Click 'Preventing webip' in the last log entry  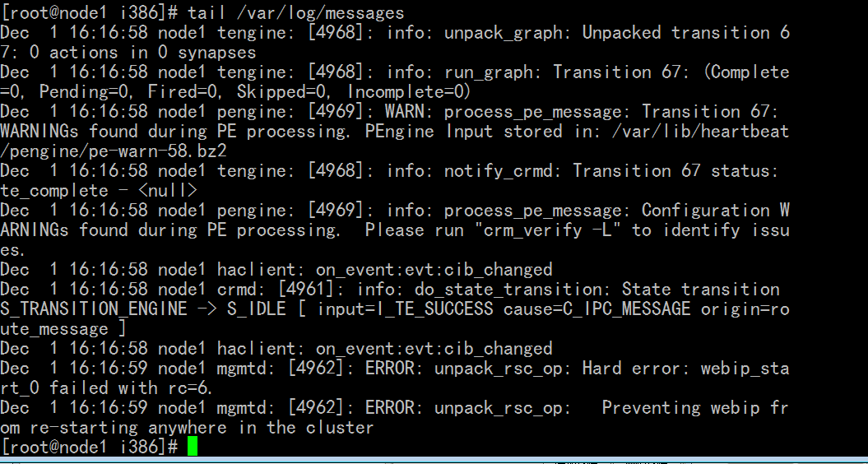tap(681, 408)
